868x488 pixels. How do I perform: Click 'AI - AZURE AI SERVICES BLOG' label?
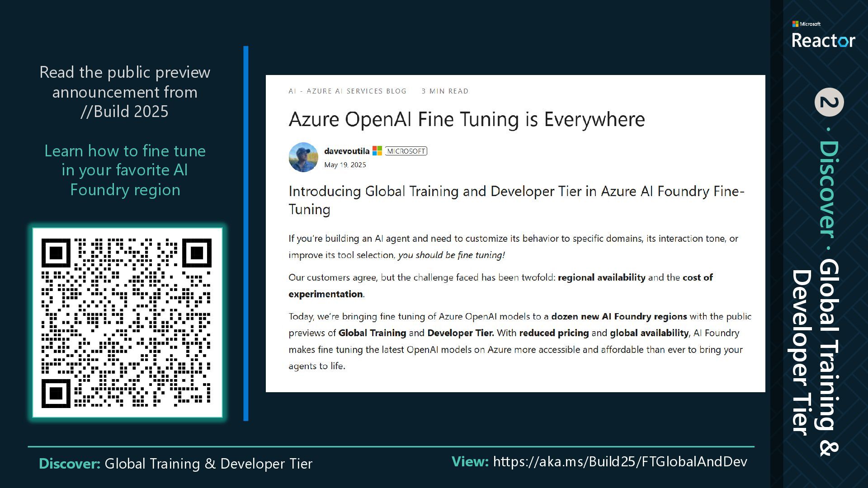pyautogui.click(x=347, y=91)
